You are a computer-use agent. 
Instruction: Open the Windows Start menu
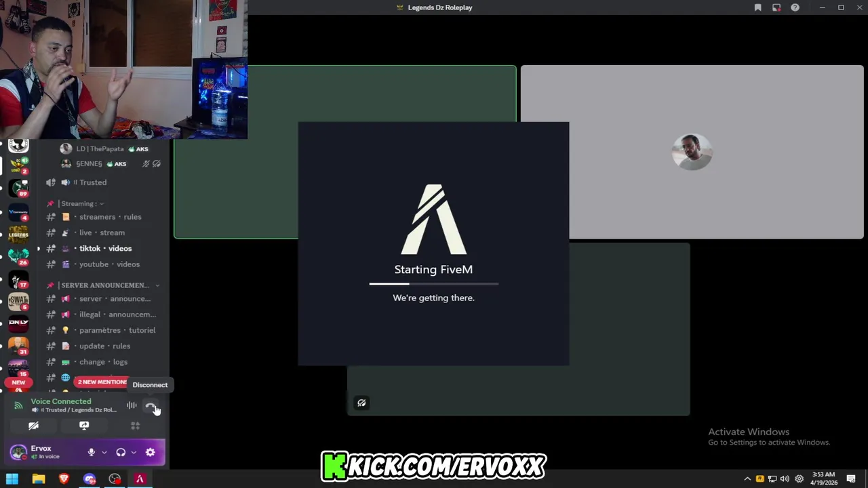12,479
